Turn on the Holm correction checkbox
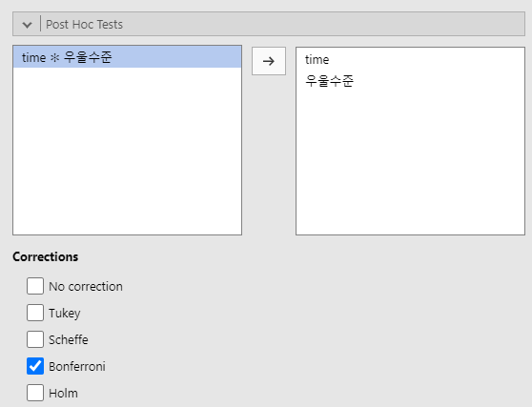 click(x=35, y=393)
